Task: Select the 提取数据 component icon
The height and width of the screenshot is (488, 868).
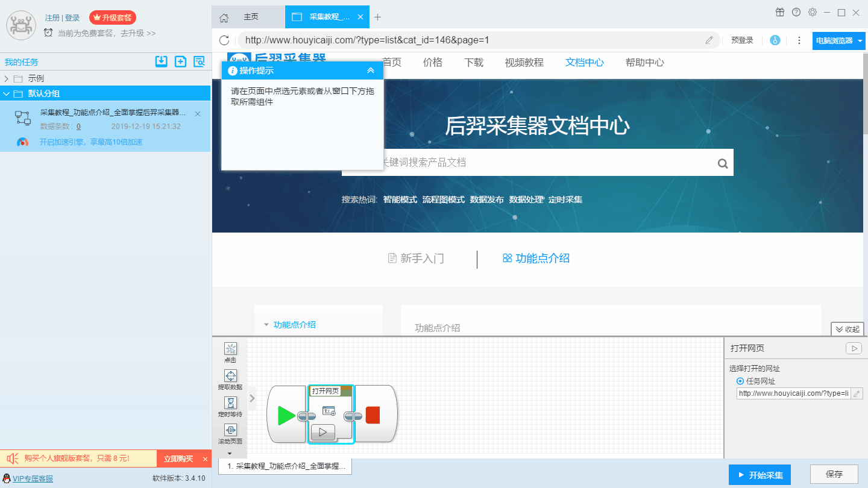Action: click(x=230, y=376)
